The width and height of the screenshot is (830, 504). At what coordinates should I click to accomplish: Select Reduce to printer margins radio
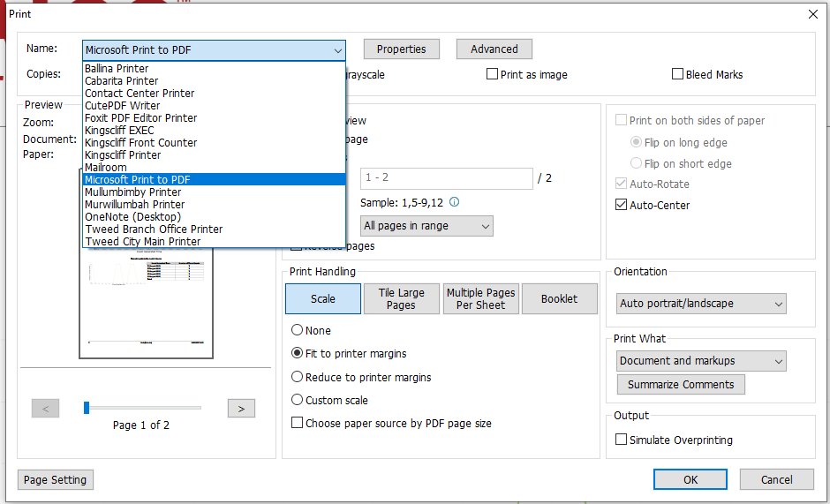click(297, 377)
